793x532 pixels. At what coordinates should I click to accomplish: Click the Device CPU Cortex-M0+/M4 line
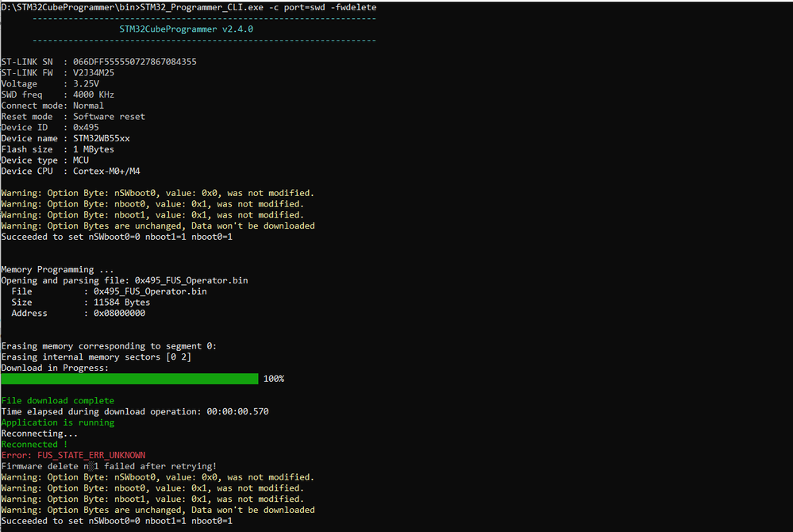pyautogui.click(x=71, y=172)
